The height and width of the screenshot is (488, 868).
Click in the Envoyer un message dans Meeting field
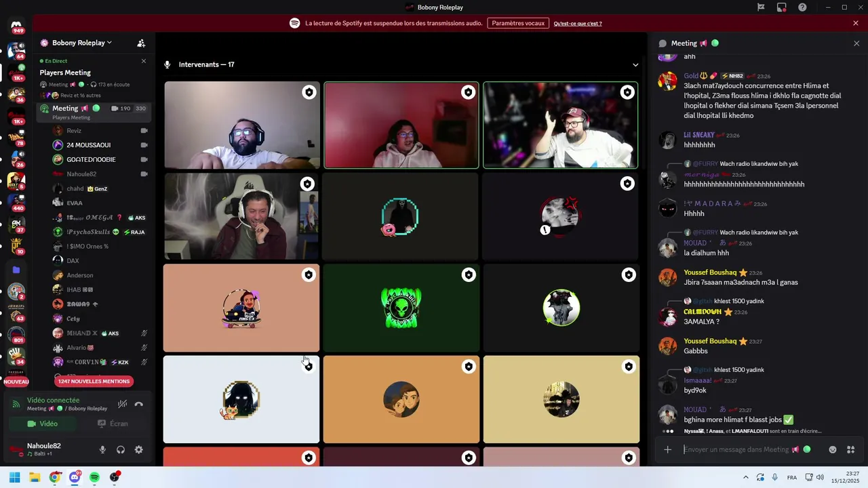pyautogui.click(x=751, y=449)
